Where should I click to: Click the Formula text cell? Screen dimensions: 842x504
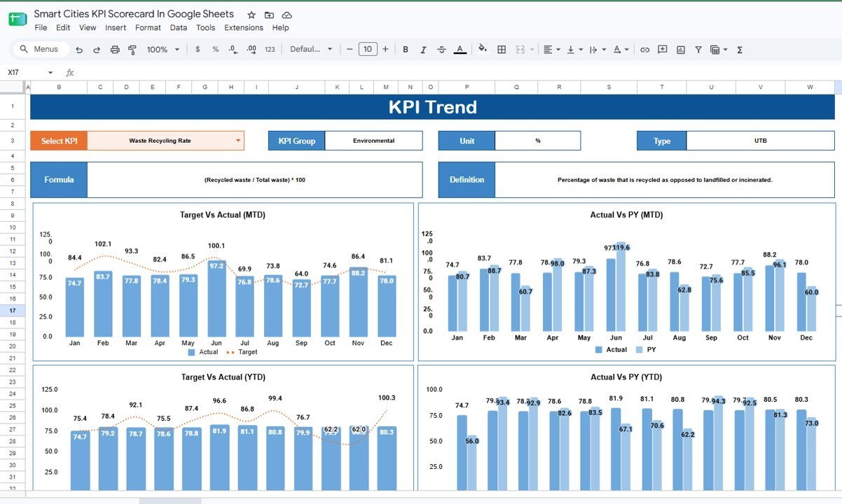(x=255, y=180)
